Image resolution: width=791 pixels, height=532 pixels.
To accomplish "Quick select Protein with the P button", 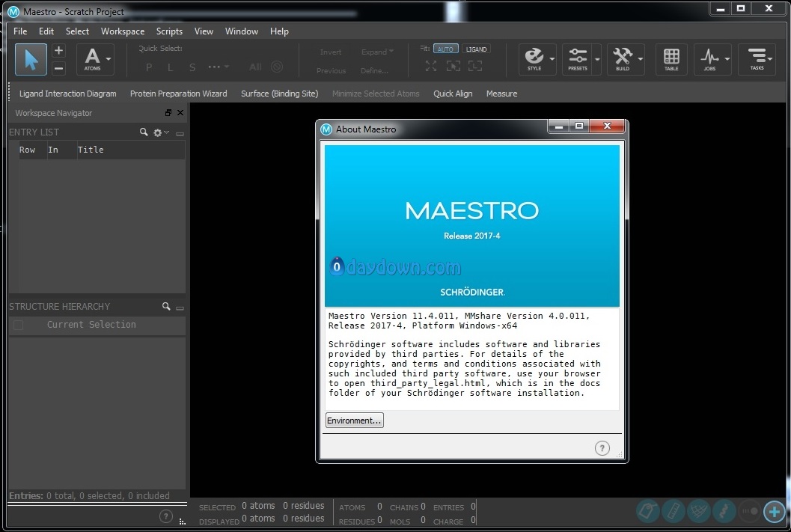I will (x=149, y=67).
